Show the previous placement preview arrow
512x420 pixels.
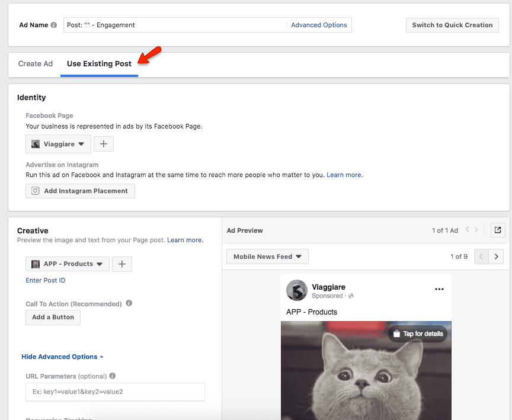(x=481, y=257)
